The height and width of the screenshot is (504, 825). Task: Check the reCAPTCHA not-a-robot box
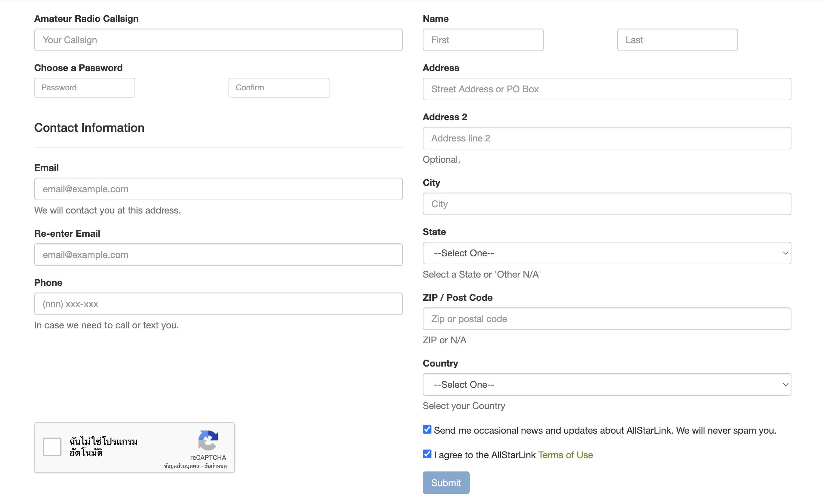point(52,447)
